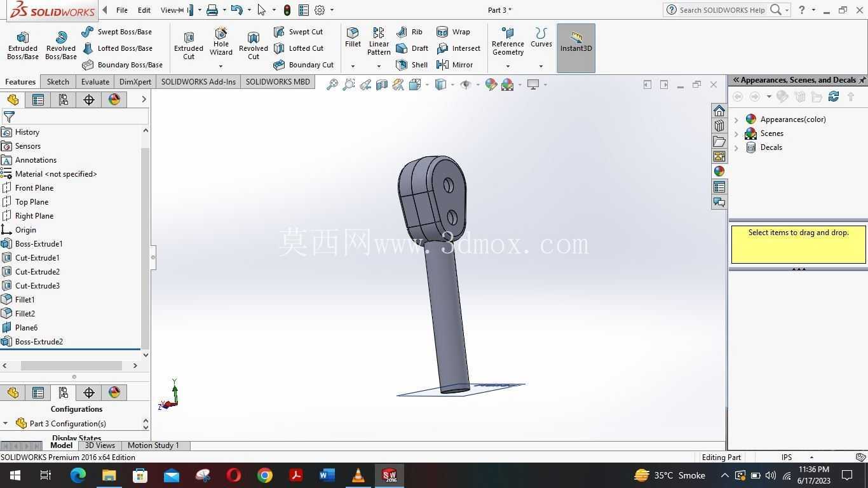The image size is (868, 488).
Task: Open the Hole Wizard
Action: (x=221, y=41)
